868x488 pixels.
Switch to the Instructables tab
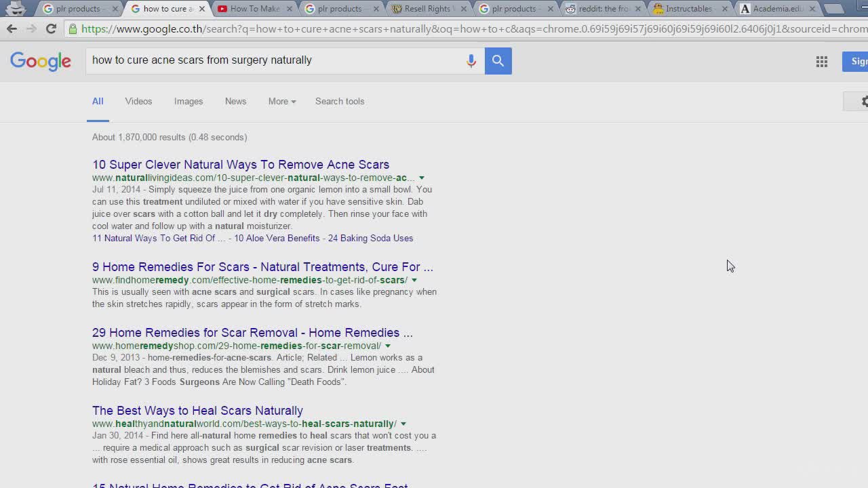click(x=688, y=9)
